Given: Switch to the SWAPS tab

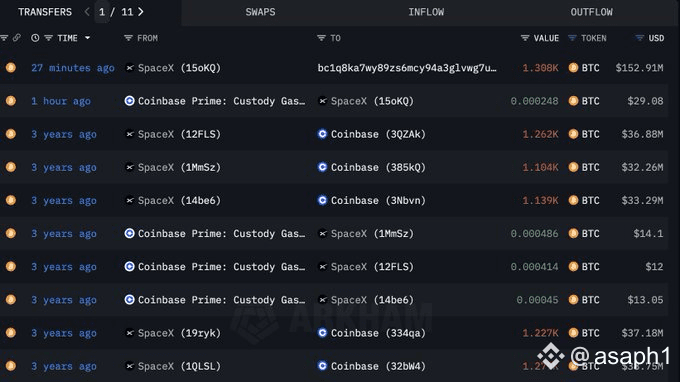Looking at the screenshot, I should (x=260, y=12).
